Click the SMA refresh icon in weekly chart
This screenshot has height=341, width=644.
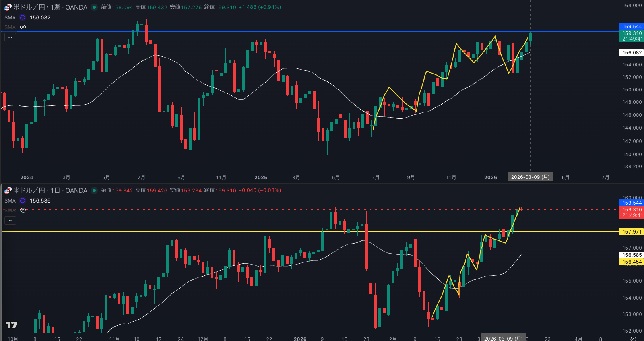pos(23,18)
